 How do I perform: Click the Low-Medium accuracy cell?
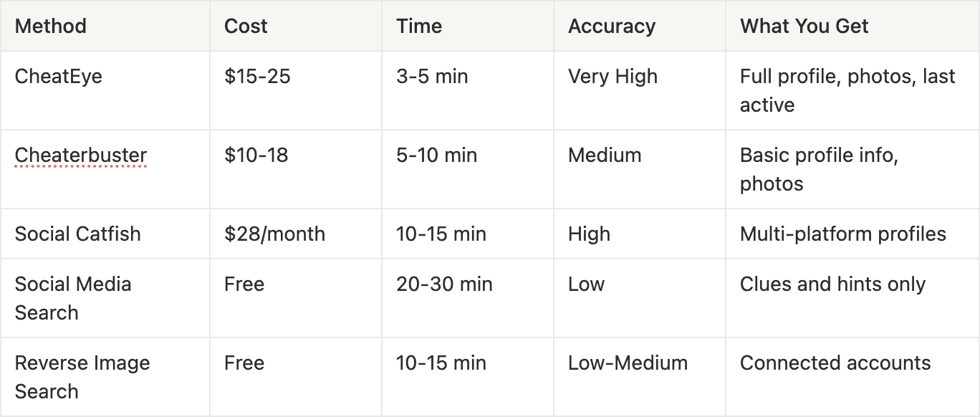(x=628, y=363)
